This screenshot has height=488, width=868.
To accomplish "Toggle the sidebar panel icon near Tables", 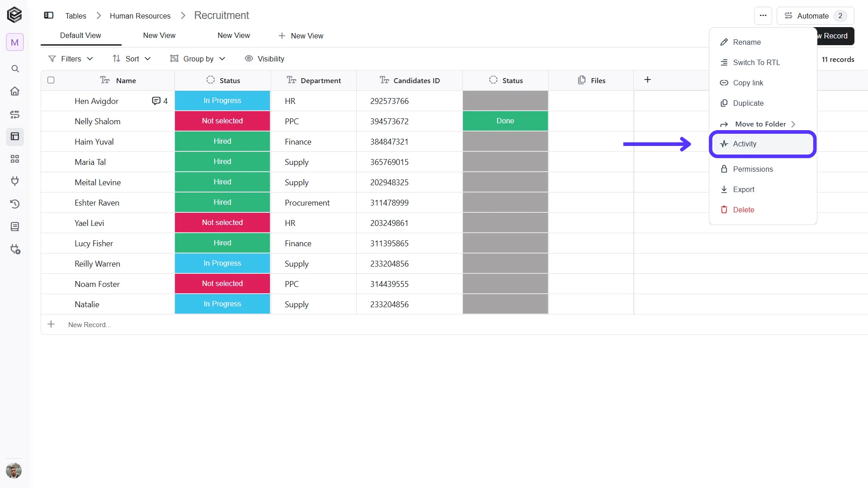I will click(49, 15).
